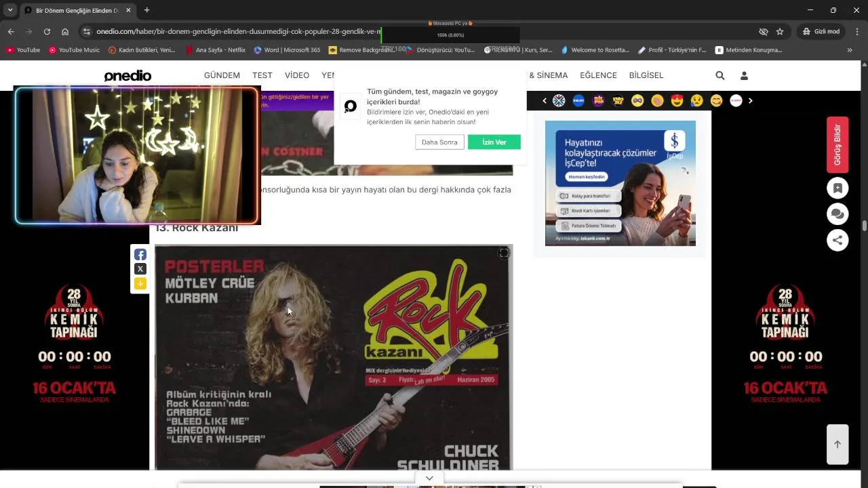Open the 'Ana Sayfa - Netflix' bookmark
The width and height of the screenshot is (868, 488).
pyautogui.click(x=215, y=50)
